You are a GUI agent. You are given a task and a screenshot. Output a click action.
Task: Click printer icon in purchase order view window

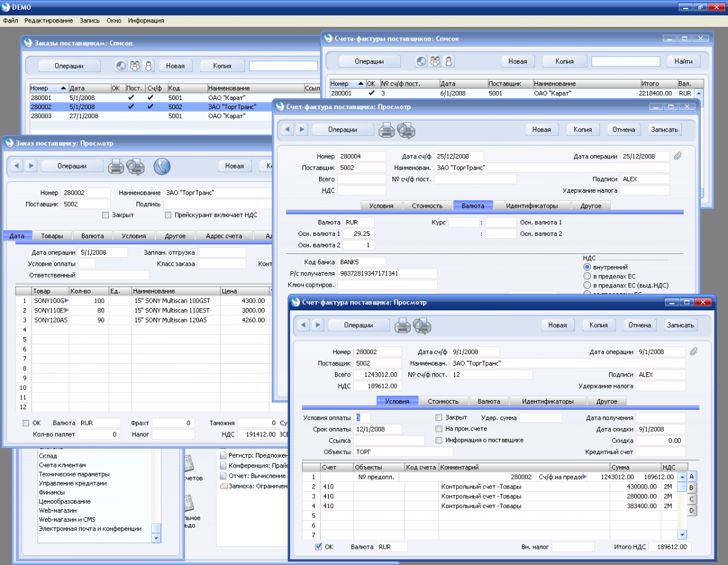115,166
